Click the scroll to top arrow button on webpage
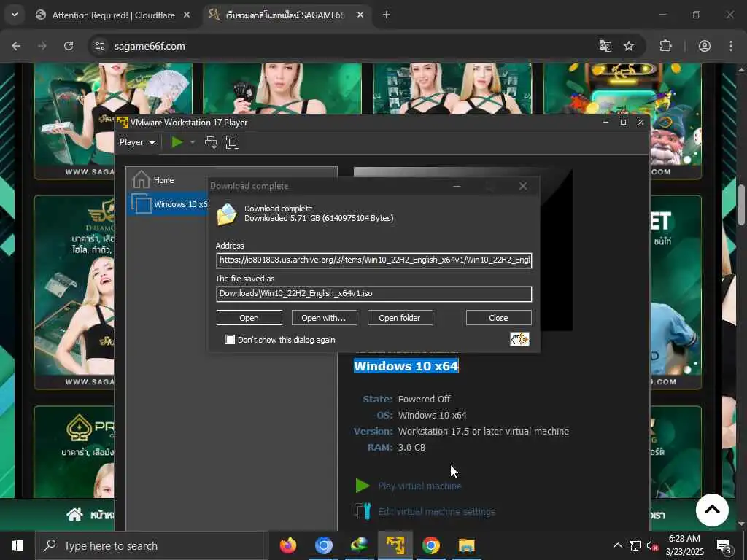This screenshot has width=747, height=560. click(712, 510)
